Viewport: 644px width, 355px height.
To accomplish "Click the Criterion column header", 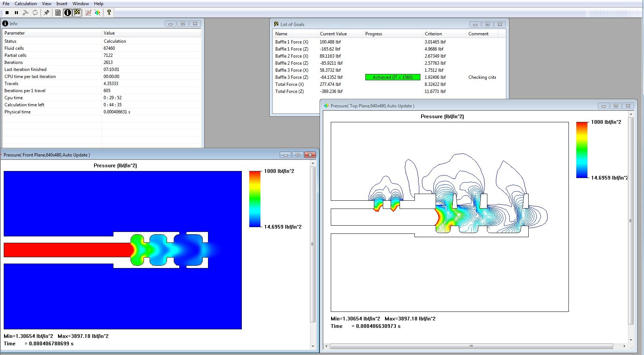I will (433, 33).
